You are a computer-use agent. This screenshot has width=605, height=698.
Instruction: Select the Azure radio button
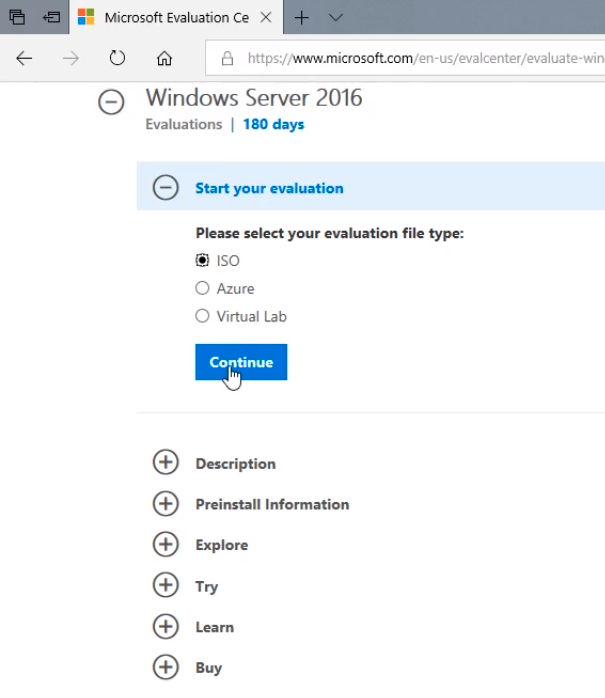click(x=202, y=288)
